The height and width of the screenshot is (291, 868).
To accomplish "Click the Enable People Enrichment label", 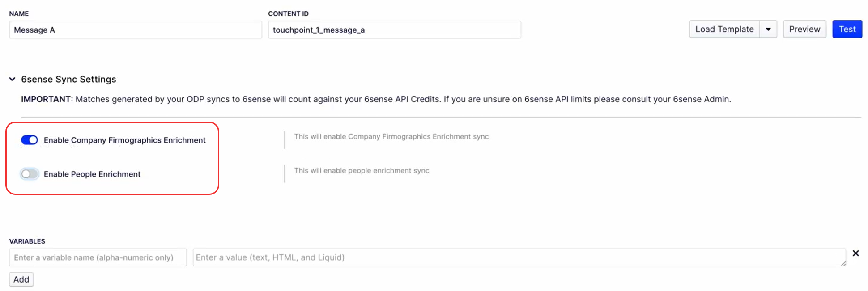I will tap(92, 174).
